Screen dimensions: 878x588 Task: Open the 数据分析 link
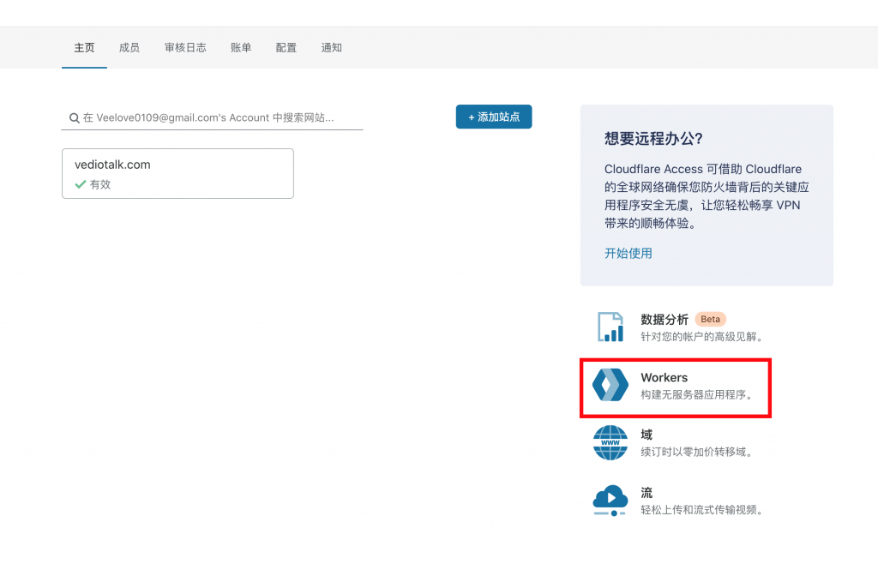665,320
